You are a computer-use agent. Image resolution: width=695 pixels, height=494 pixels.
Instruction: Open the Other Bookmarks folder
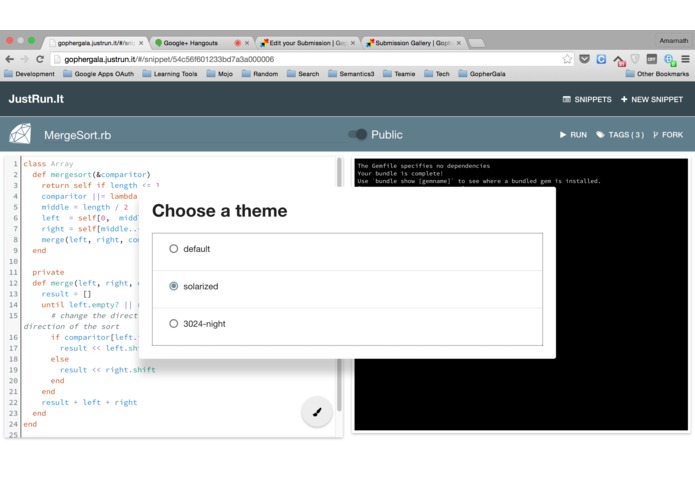[657, 74]
